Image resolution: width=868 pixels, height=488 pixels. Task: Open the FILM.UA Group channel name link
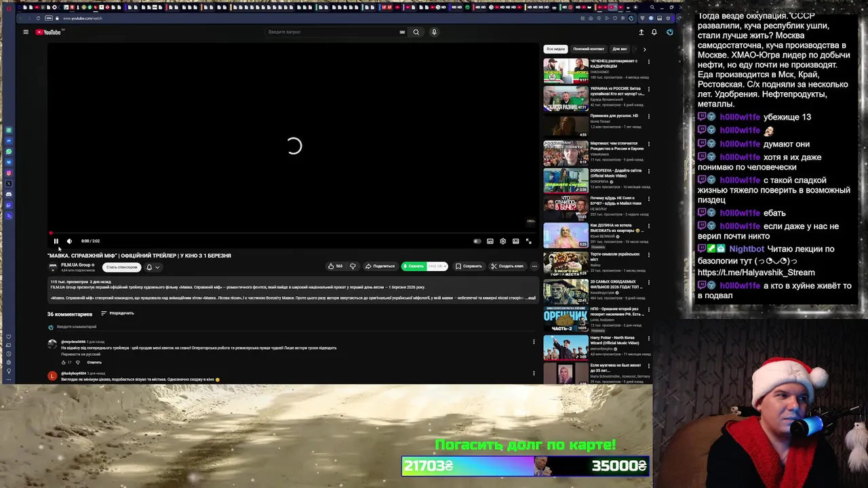tap(75, 265)
